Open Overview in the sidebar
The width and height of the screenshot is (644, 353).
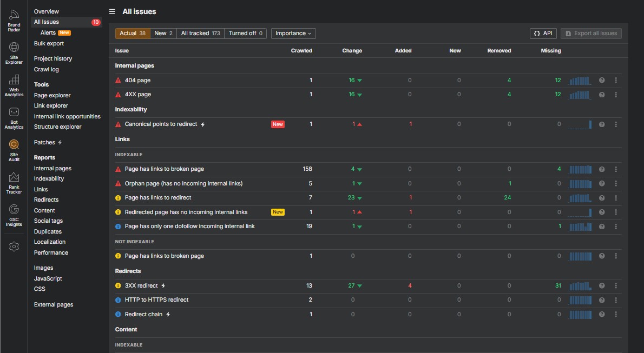(47, 11)
